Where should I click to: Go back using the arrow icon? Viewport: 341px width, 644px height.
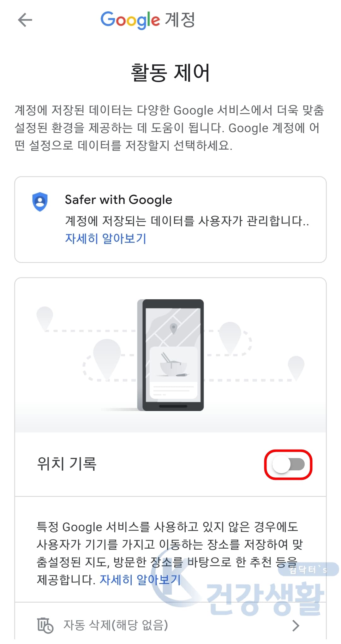[25, 20]
